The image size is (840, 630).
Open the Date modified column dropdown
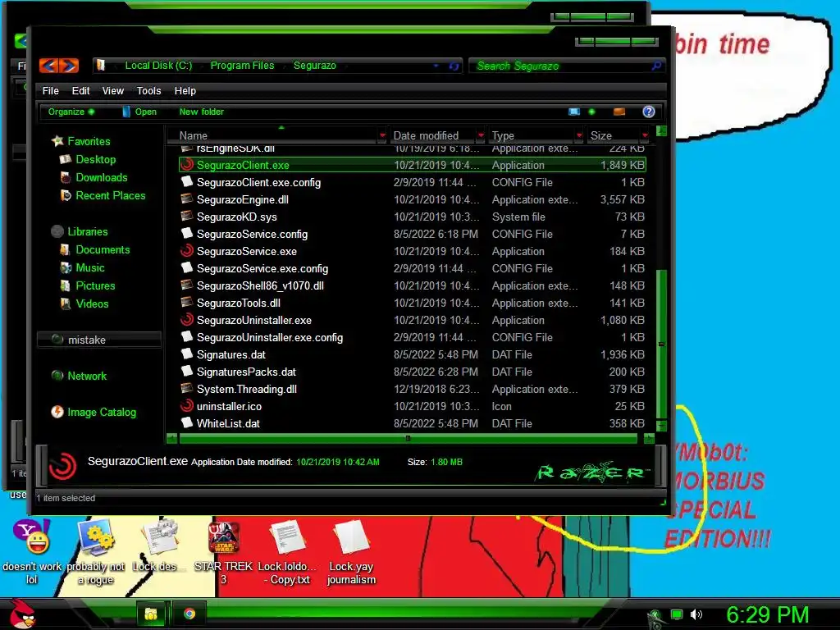pyautogui.click(x=481, y=135)
